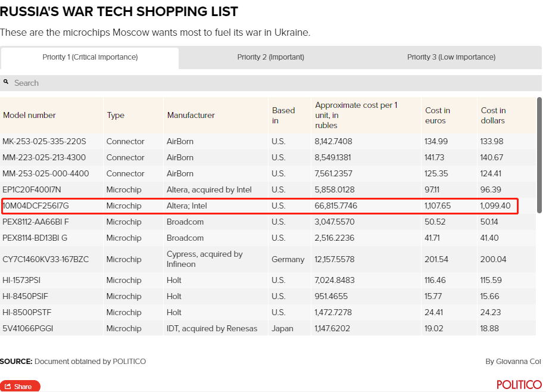Click euro cost 201.54

coord(436,259)
